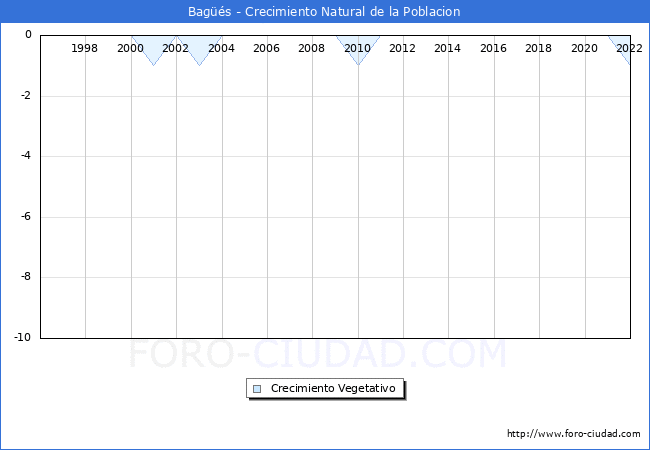
Task: Click the 0 value on the y-axis
Action: tap(28, 35)
